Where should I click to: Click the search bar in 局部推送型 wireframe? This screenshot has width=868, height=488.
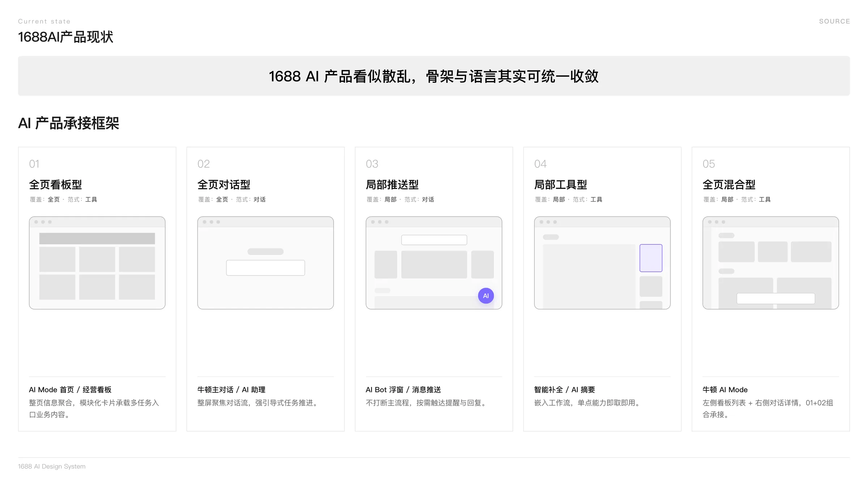434,240
